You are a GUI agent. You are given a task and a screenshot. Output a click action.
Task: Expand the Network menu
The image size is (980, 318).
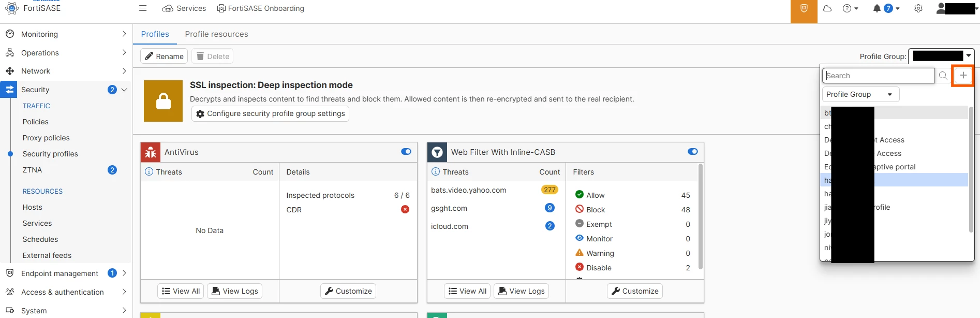(x=66, y=71)
